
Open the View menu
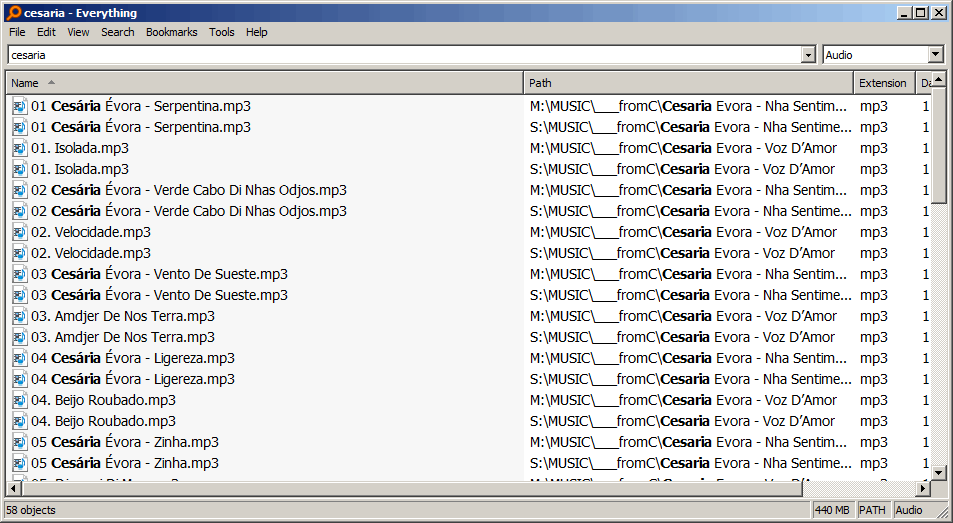pyautogui.click(x=78, y=32)
